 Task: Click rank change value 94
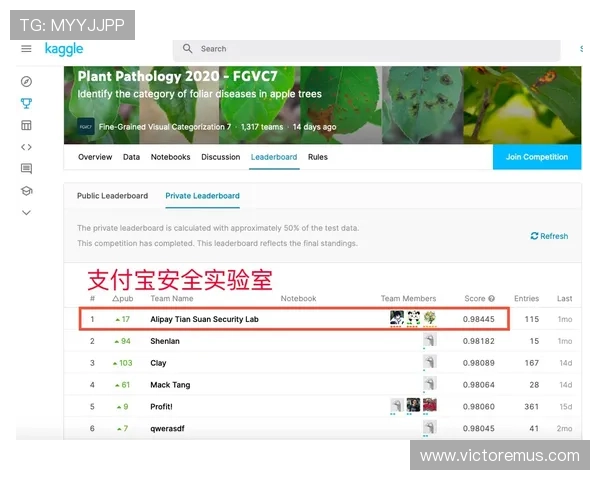[126, 341]
